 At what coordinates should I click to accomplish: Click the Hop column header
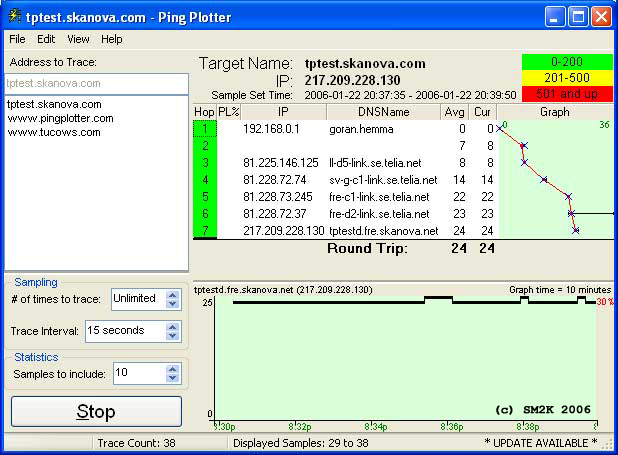205,112
